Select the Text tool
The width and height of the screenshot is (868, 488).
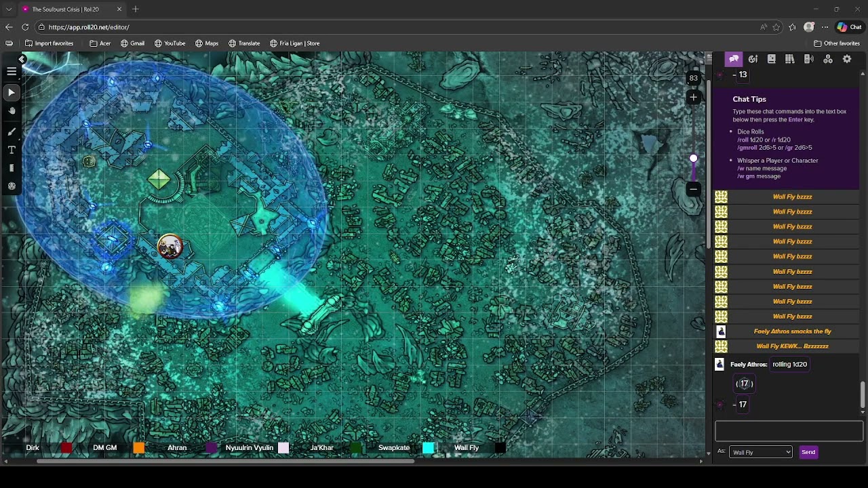(12, 150)
